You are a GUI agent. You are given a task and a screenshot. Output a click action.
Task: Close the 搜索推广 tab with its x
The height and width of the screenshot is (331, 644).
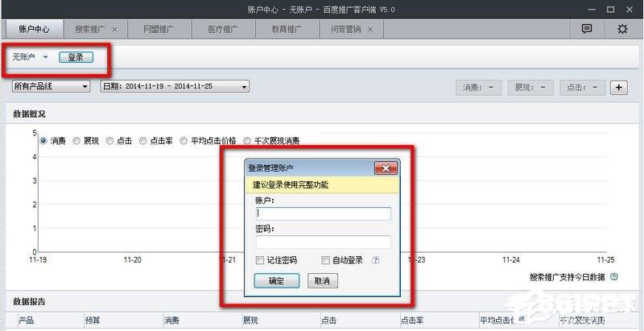point(114,30)
